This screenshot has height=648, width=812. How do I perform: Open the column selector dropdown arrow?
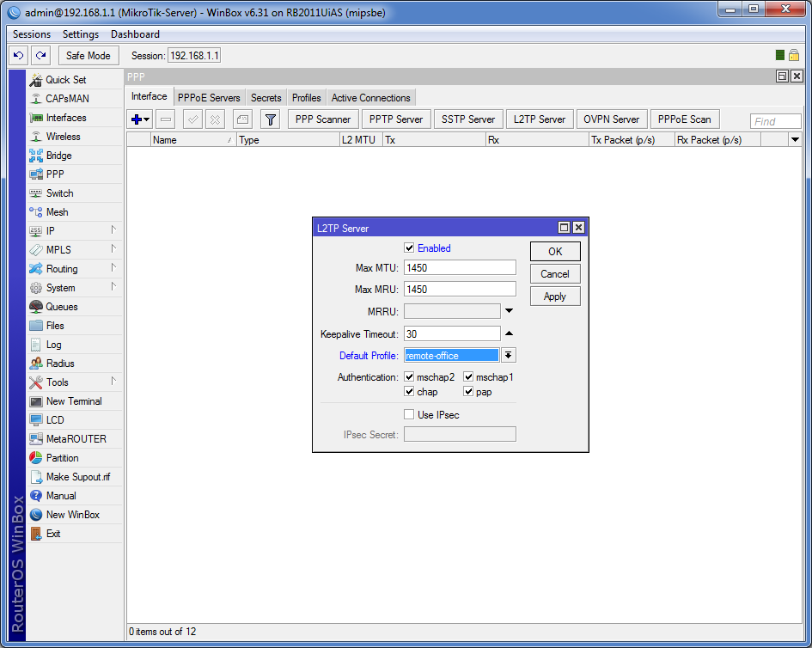point(795,139)
